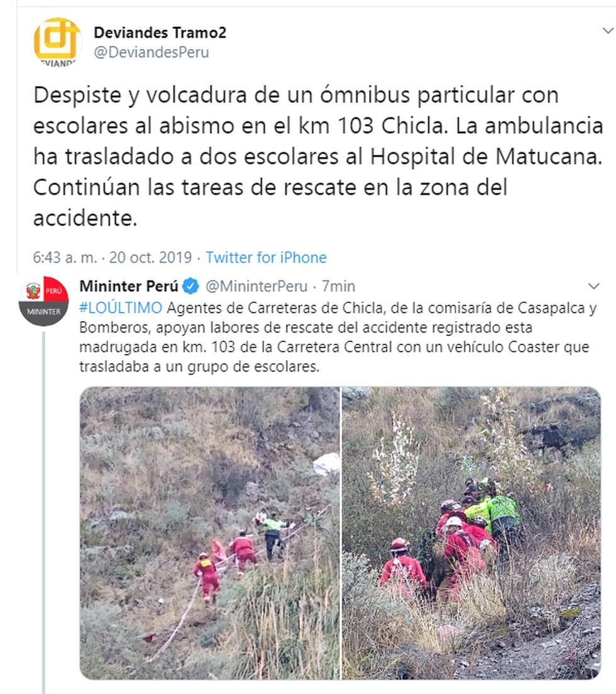Click the firefighter in red on left photo
The image size is (616, 694).
(207, 578)
